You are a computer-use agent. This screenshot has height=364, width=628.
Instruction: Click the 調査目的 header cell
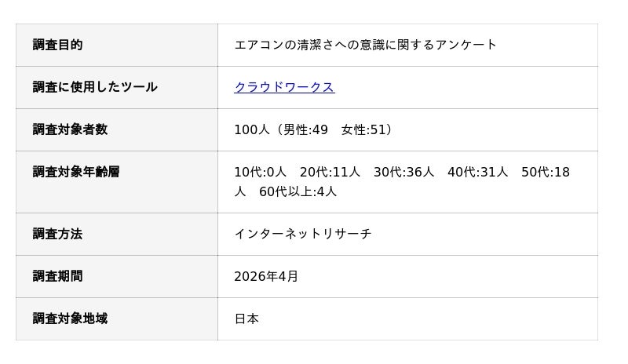[x=57, y=45]
